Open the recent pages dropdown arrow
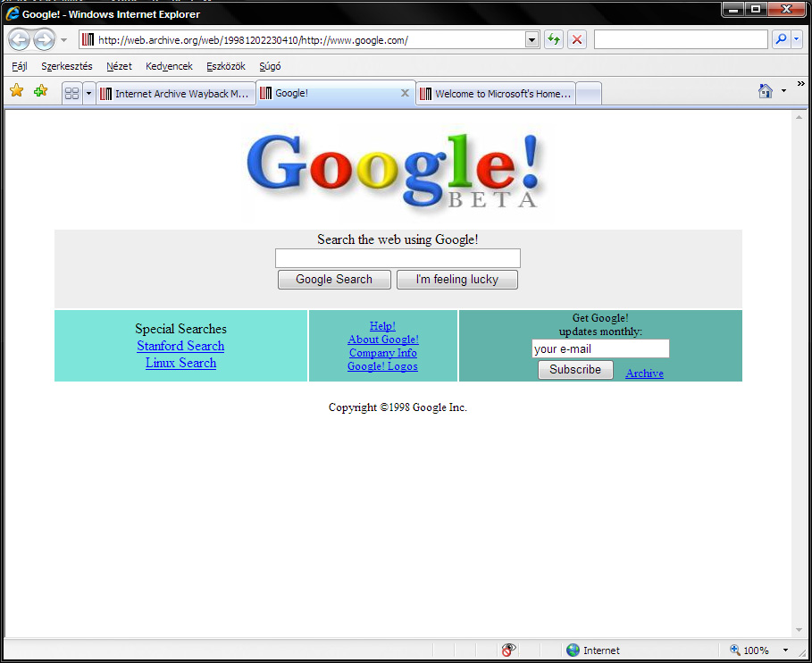 (63, 40)
